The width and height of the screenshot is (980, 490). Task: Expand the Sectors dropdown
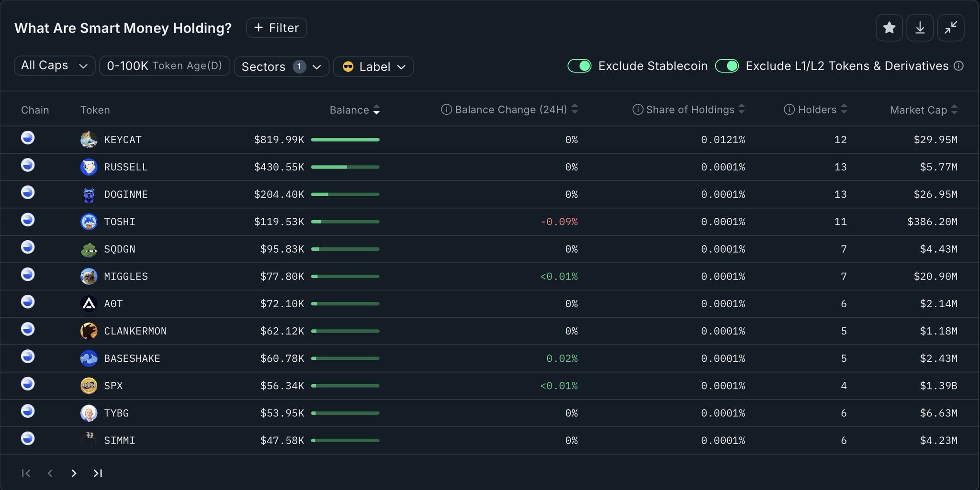tap(281, 67)
